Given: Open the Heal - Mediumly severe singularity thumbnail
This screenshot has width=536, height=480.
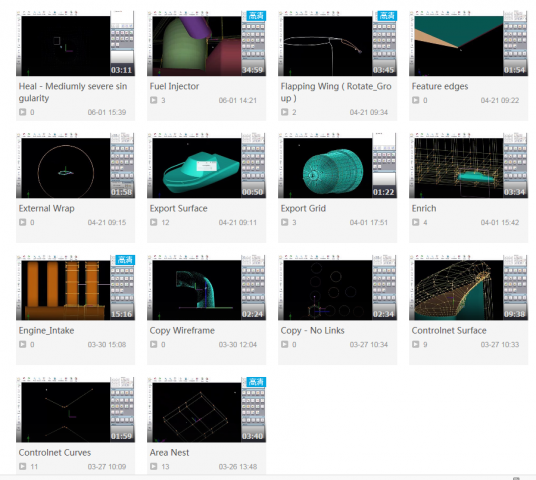Looking at the screenshot, I should click(x=75, y=43).
